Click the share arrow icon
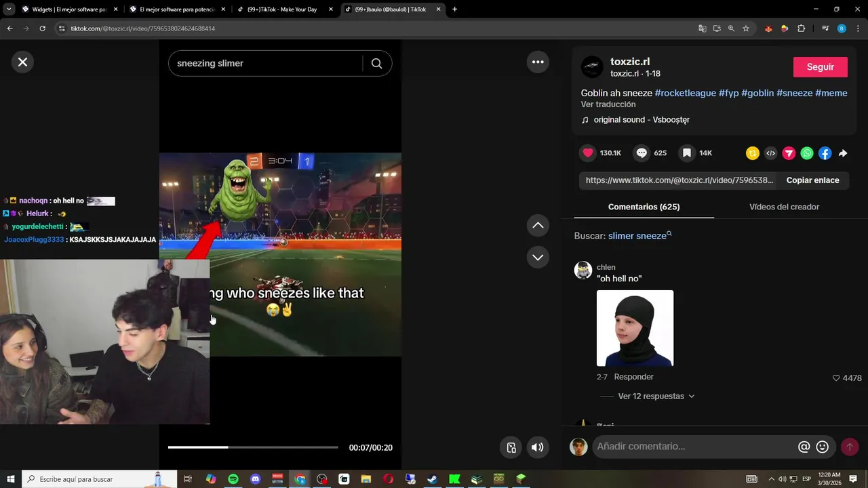The height and width of the screenshot is (488, 868). [x=843, y=153]
